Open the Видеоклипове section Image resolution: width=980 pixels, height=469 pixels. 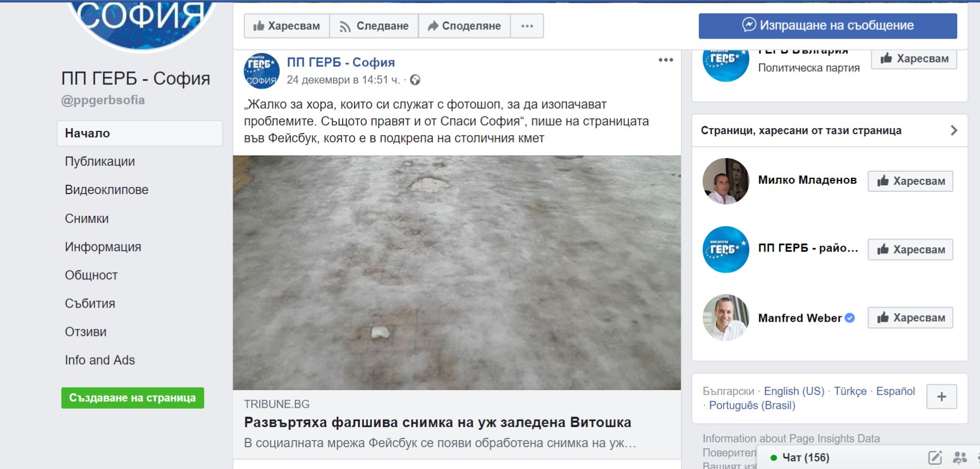coord(107,190)
